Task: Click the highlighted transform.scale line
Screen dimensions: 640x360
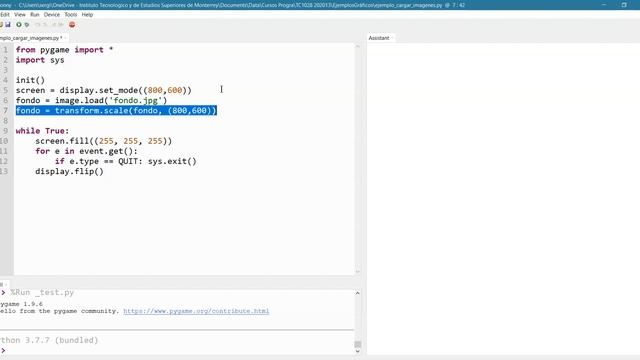Action: 116,111
